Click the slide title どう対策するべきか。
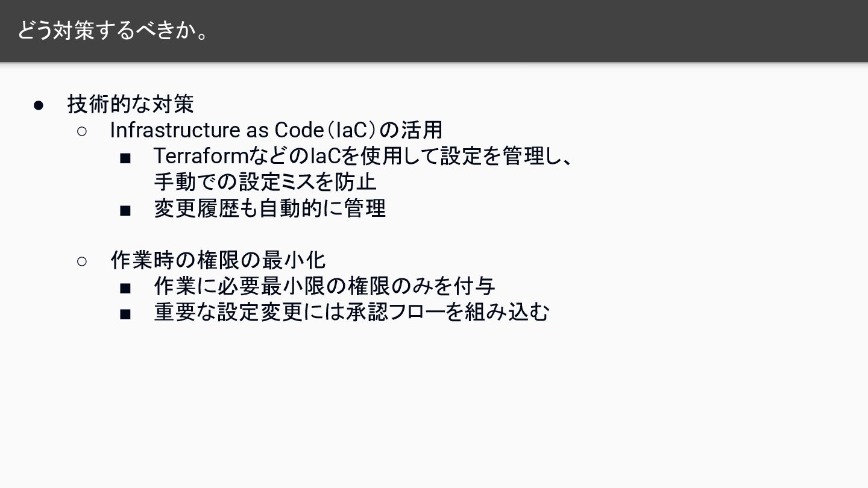Viewport: 868px width, 488px height. [113, 31]
